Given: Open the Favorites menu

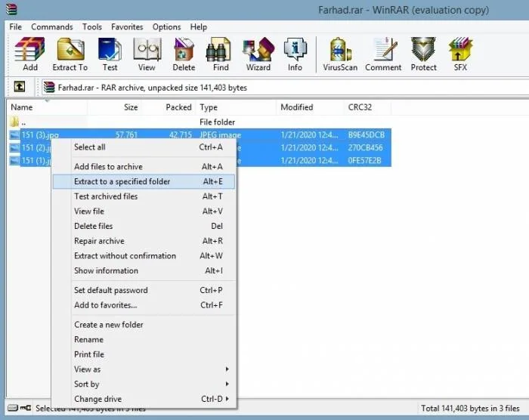Looking at the screenshot, I should (127, 26).
